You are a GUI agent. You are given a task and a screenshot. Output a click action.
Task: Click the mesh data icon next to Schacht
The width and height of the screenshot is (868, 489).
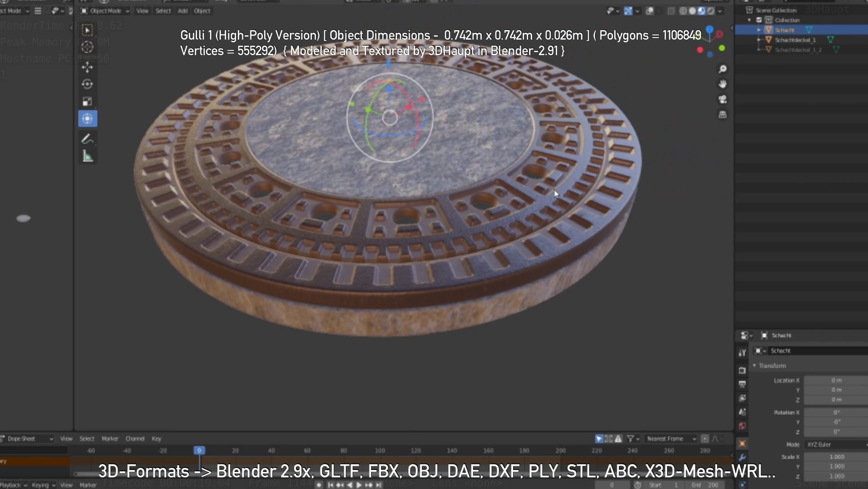click(809, 30)
